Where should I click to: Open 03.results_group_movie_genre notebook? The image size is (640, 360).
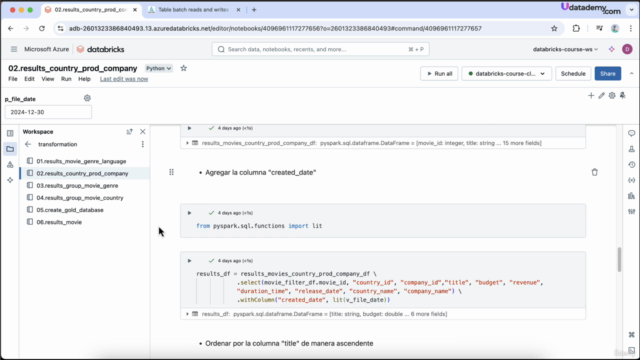77,186
